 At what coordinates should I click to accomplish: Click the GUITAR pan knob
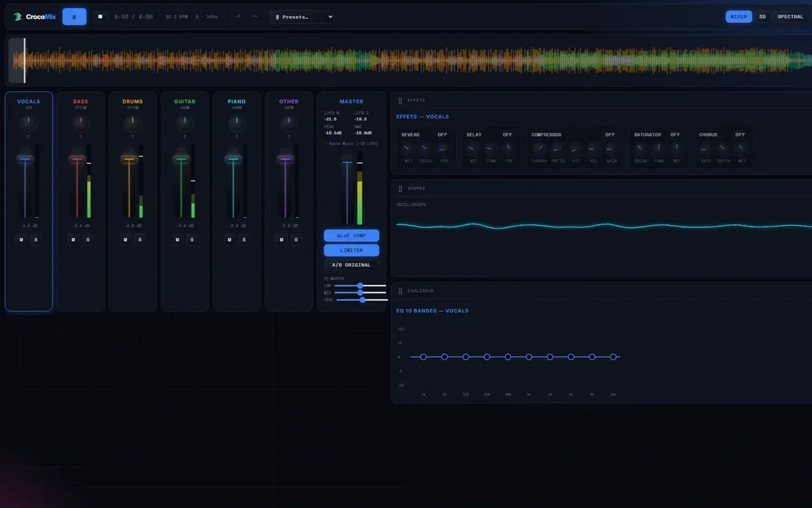[184, 122]
